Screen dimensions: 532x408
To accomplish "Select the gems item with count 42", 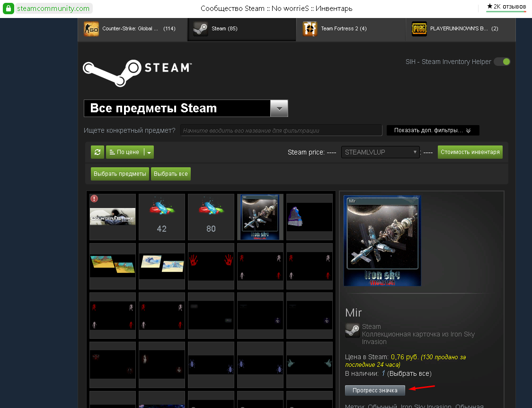I will pos(162,217).
